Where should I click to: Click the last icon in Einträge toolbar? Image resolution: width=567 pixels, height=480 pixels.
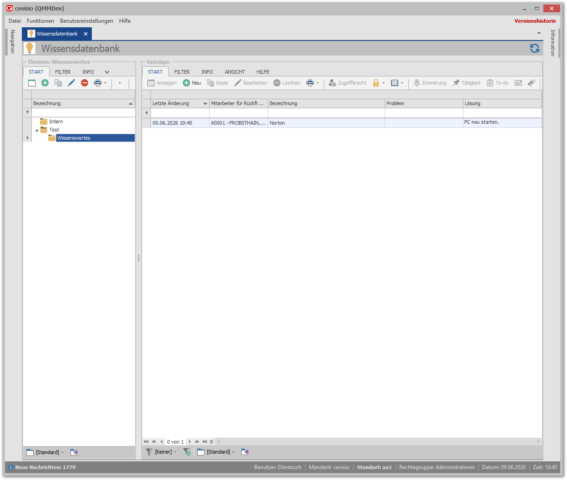[x=531, y=83]
